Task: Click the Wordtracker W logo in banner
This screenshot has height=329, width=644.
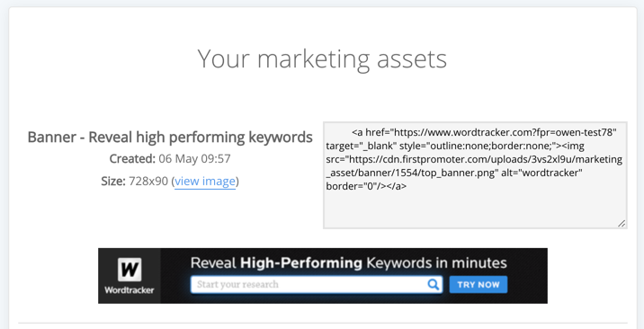Action: tap(130, 270)
